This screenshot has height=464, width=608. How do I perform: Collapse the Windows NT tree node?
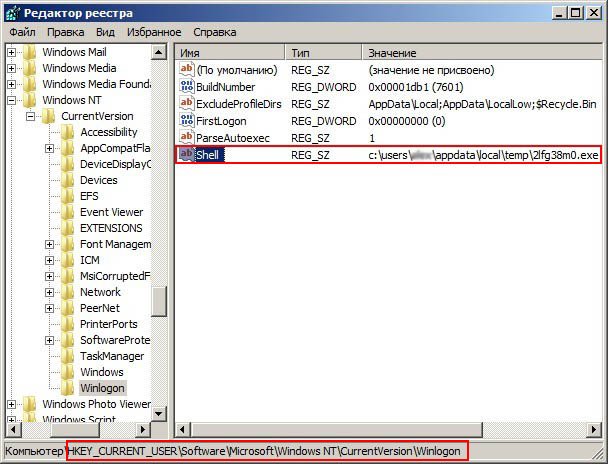pos(12,100)
